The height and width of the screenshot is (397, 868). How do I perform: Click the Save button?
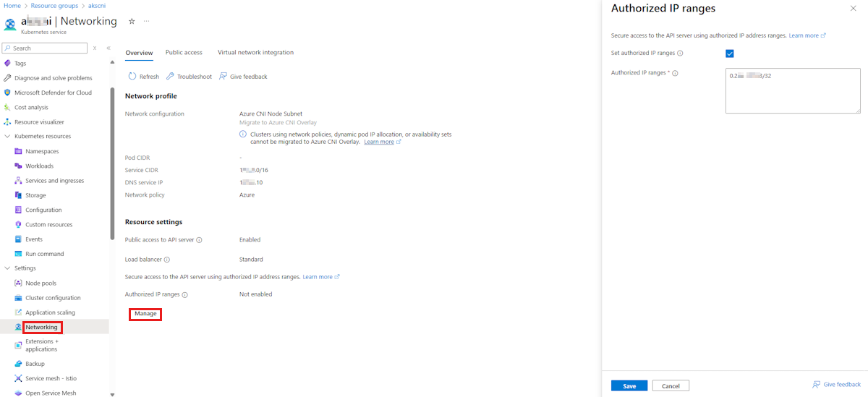629,386
